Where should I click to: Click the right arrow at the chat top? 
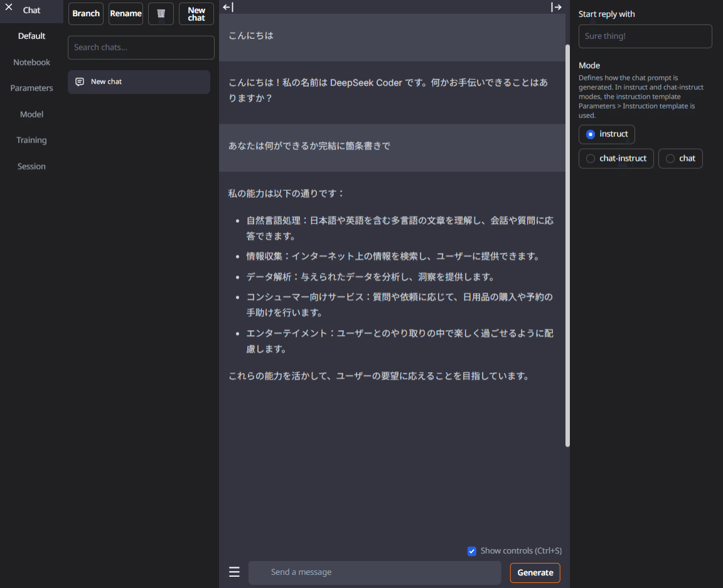pos(556,7)
